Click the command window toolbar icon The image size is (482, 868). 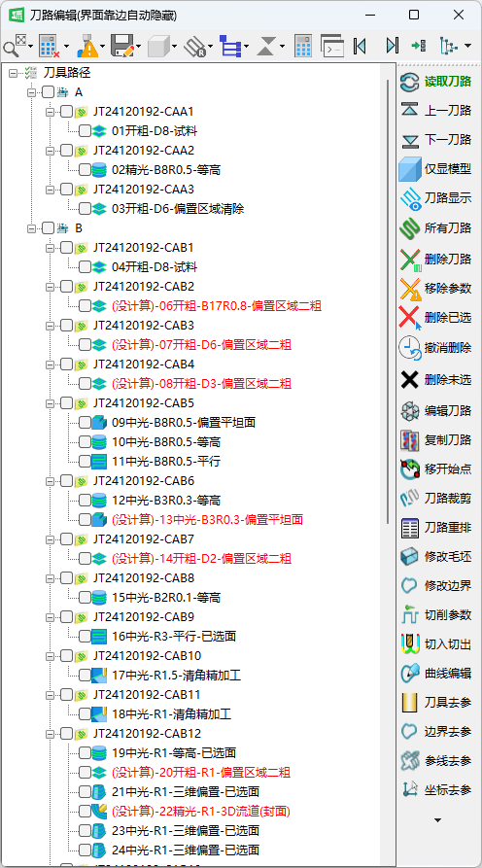[x=332, y=46]
